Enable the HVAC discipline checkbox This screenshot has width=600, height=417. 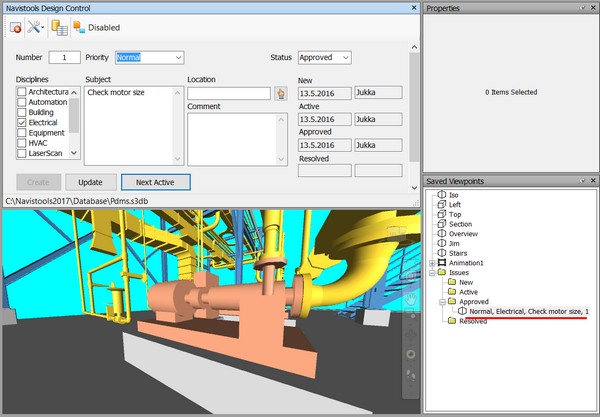pos(23,143)
